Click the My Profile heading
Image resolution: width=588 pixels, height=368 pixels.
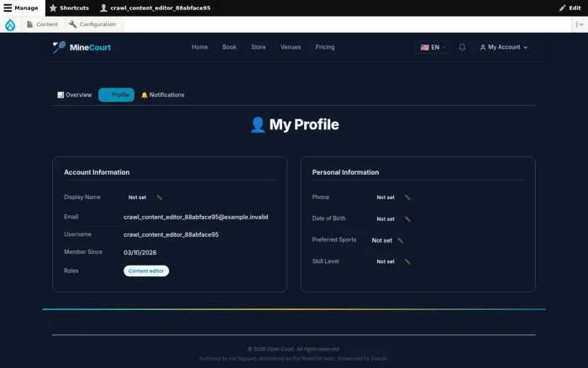coord(295,124)
